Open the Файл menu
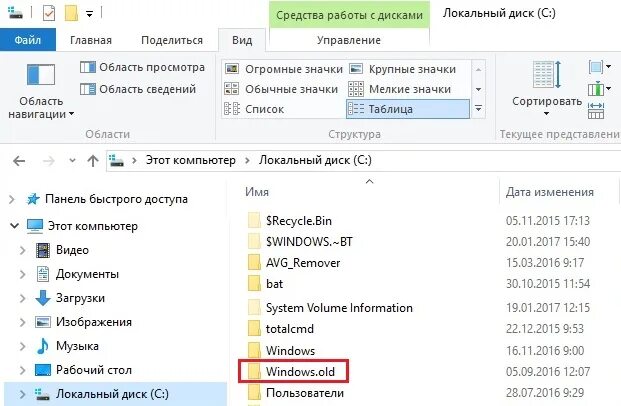The image size is (621, 406). (28, 40)
